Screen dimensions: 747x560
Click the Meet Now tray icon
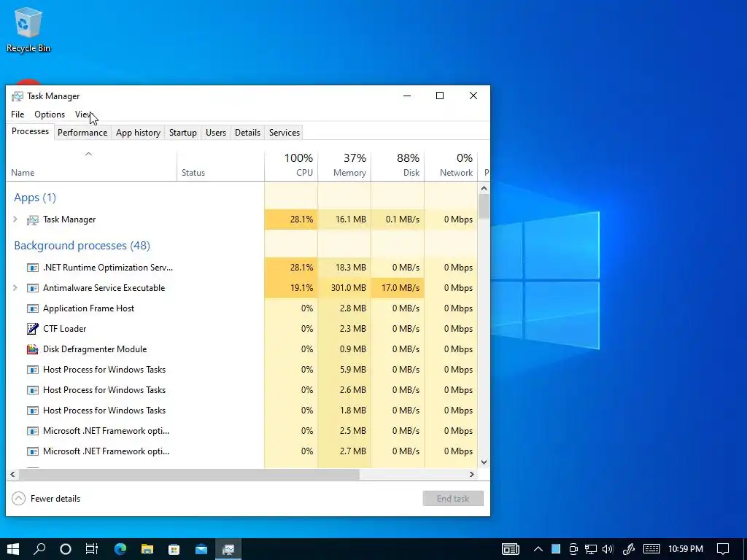click(573, 549)
